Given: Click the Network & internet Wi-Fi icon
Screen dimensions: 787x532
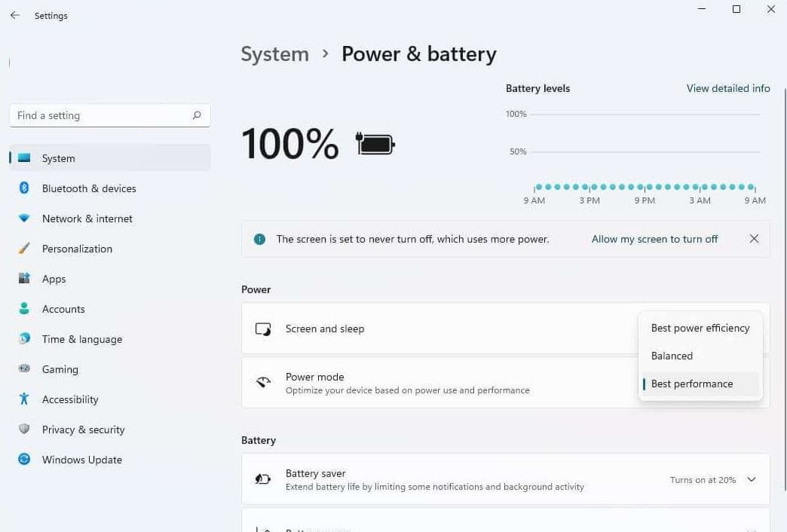Looking at the screenshot, I should point(24,219).
